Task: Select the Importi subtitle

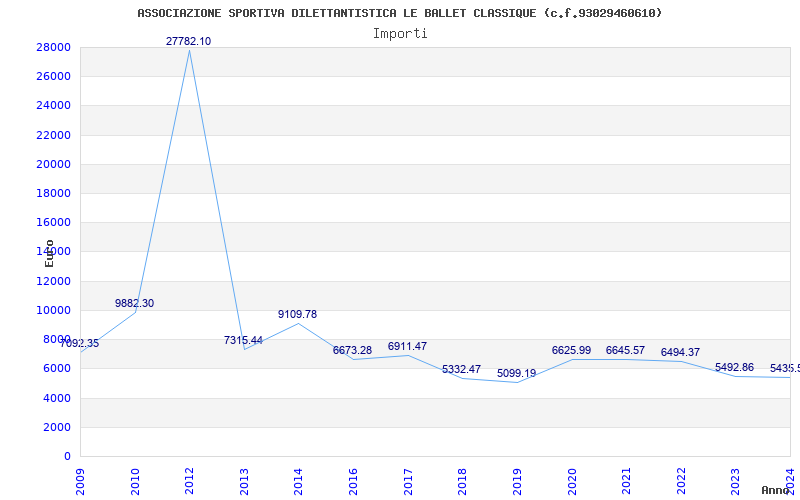Action: coord(400,34)
